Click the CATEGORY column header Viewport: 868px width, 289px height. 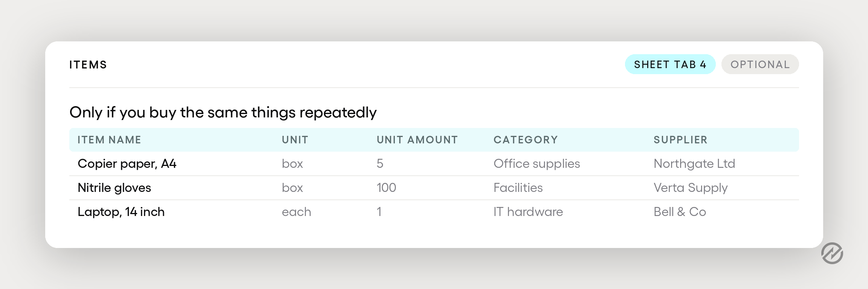click(x=526, y=140)
